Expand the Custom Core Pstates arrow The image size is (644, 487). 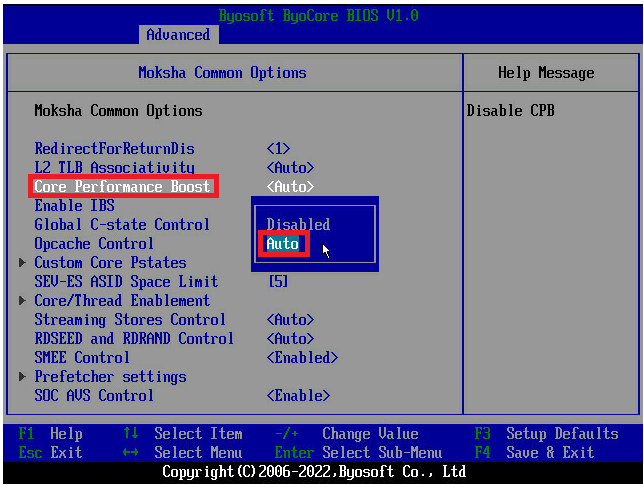[x=23, y=262]
